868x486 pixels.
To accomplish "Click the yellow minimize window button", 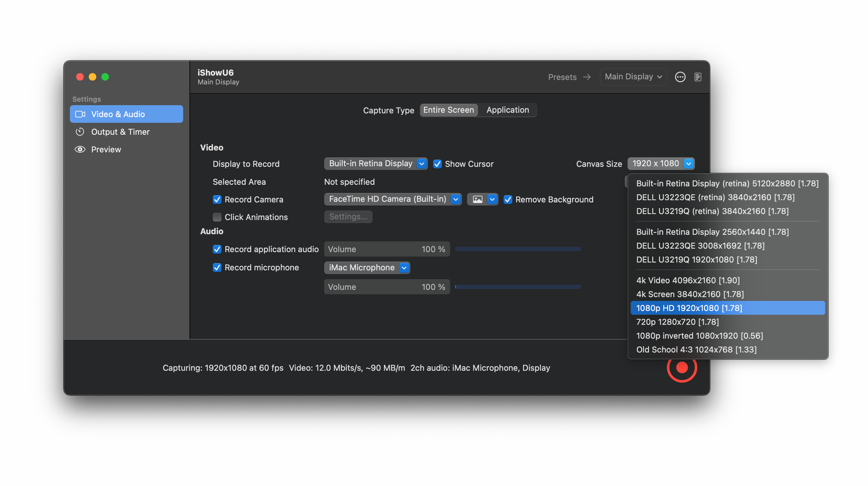I will (x=92, y=77).
